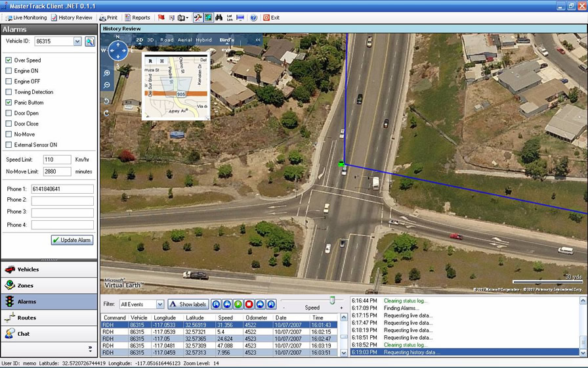Click the map compass pan control
This screenshot has width=588, height=368.
click(x=117, y=51)
